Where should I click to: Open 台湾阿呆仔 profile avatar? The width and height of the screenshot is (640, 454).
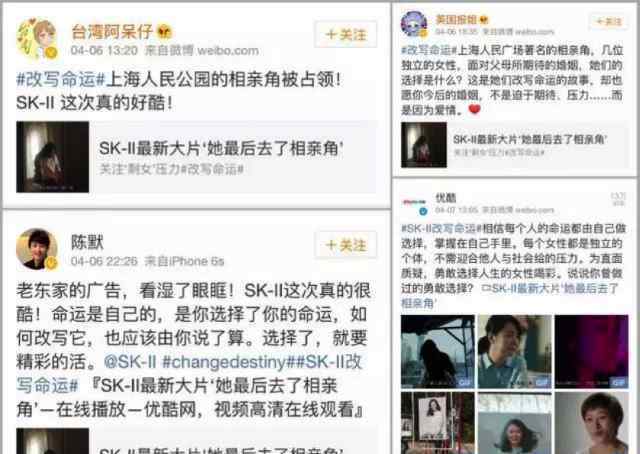coord(36,39)
